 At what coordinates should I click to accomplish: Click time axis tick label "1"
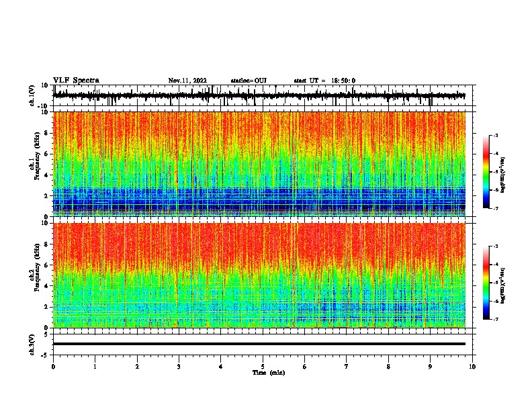pyautogui.click(x=95, y=367)
